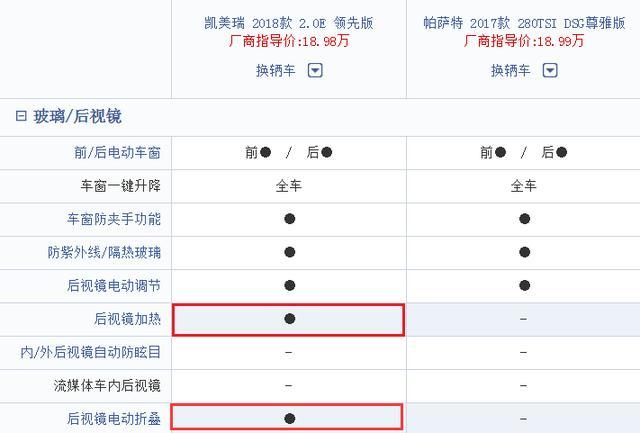
Task: Click the 凯美瑞 后视镜电动折叠 highlighted dot cell
Action: [287, 417]
